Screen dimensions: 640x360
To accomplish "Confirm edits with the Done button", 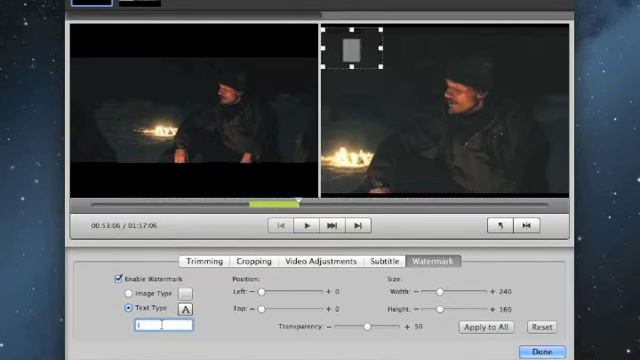I will (542, 352).
